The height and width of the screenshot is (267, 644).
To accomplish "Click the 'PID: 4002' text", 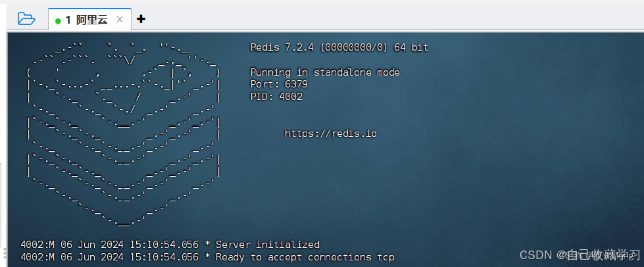I will 276,97.
